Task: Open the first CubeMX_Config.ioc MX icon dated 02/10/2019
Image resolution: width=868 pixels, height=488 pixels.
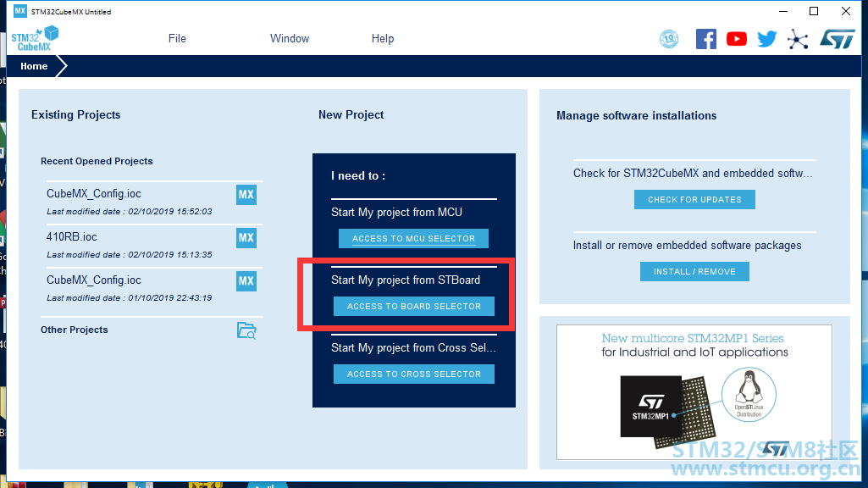Action: pyautogui.click(x=246, y=194)
